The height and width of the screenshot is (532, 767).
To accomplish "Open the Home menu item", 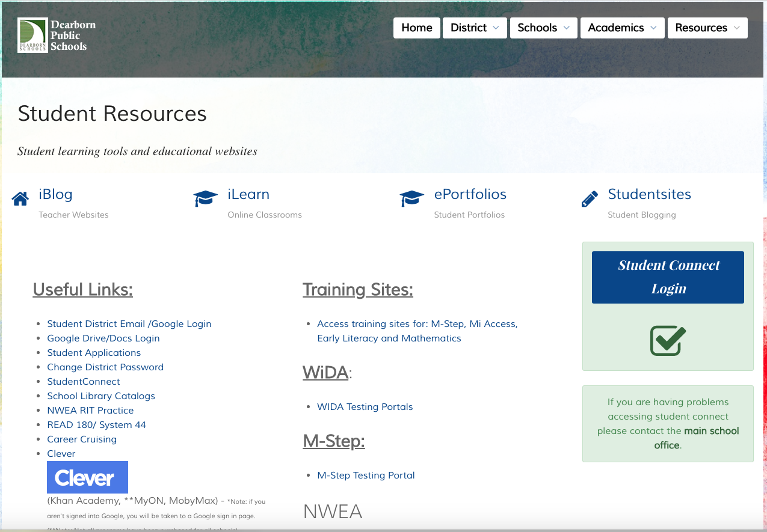I will (x=417, y=28).
